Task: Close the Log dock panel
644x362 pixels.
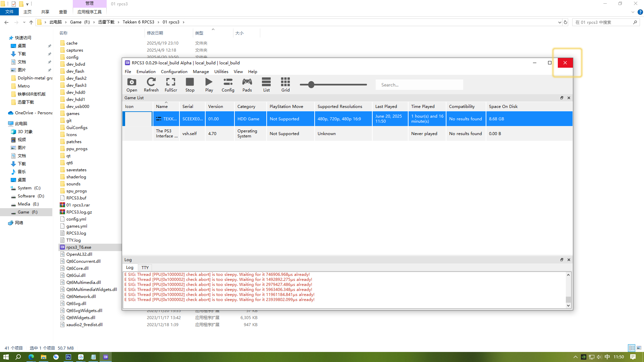Action: pyautogui.click(x=569, y=260)
